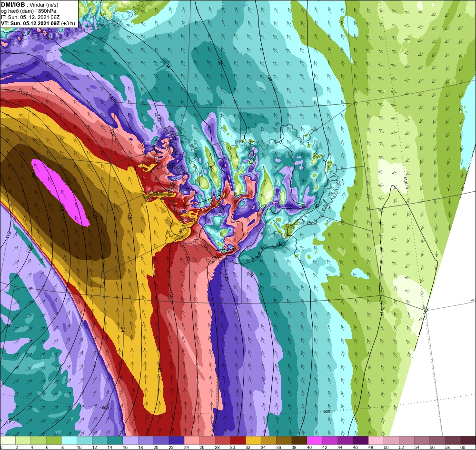Select the pale cyan 8–10 m/s legend swatch
The width and height of the screenshot is (476, 450).
click(x=69, y=440)
